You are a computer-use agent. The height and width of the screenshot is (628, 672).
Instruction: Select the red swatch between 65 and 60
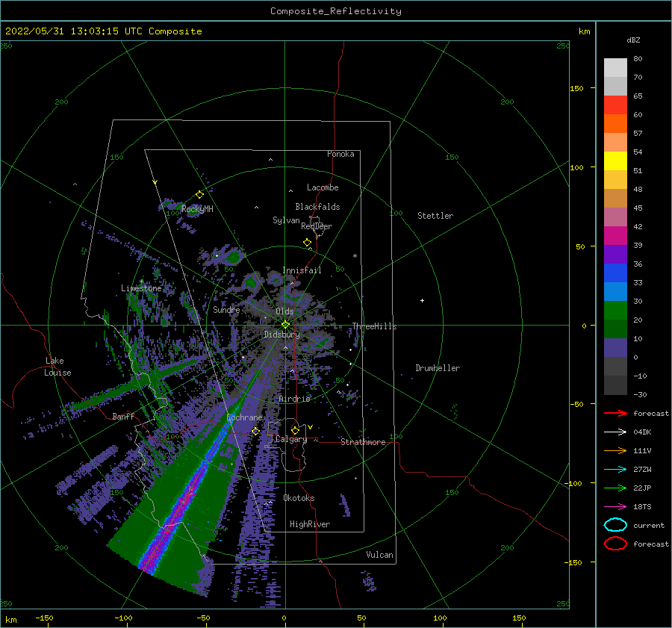pos(615,105)
